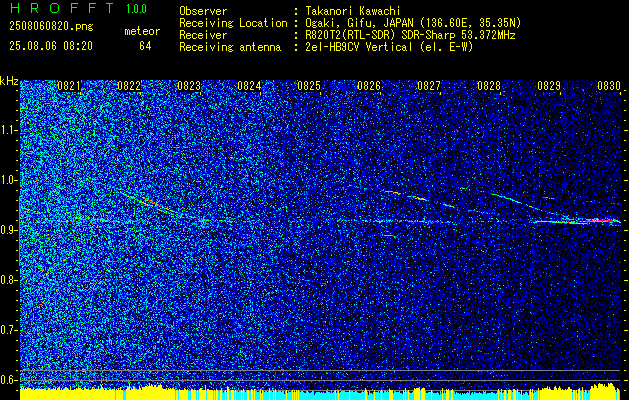Click 2el-HB9CV Vertical antenna text

[x=389, y=47]
